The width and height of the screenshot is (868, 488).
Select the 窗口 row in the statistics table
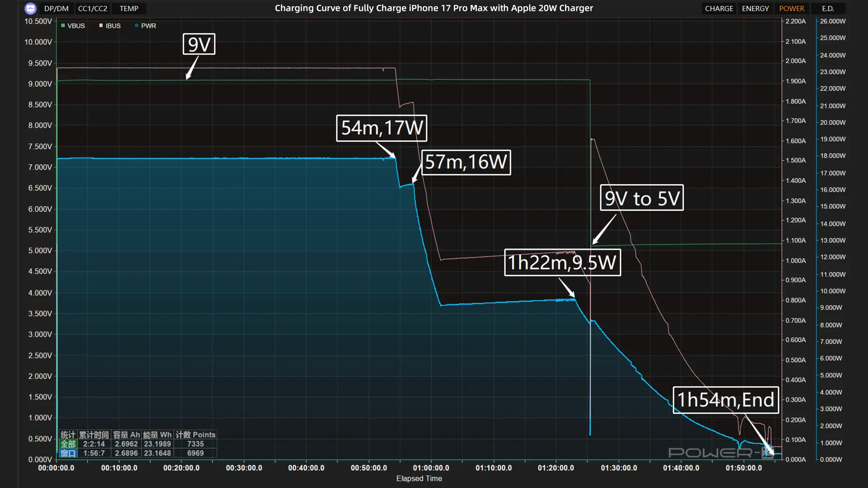point(67,453)
